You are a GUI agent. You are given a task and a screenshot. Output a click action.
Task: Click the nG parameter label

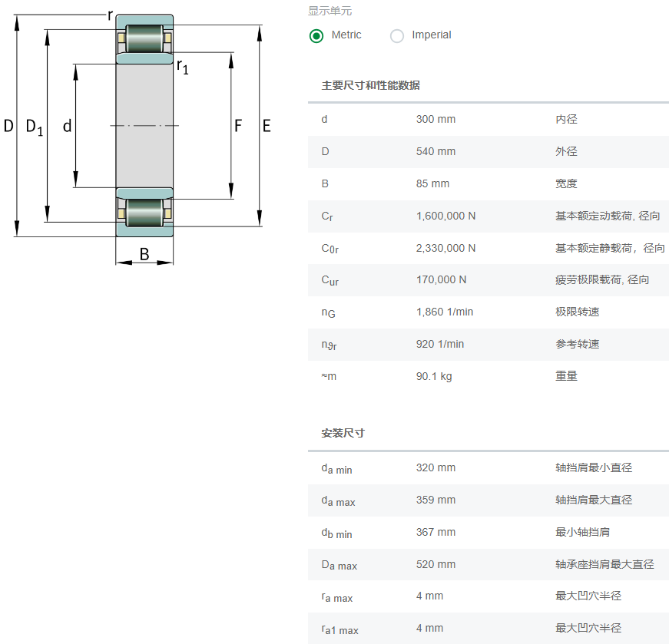pos(328,313)
